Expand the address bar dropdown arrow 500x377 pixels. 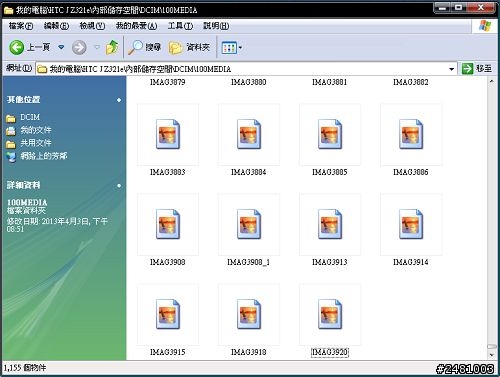coord(451,69)
